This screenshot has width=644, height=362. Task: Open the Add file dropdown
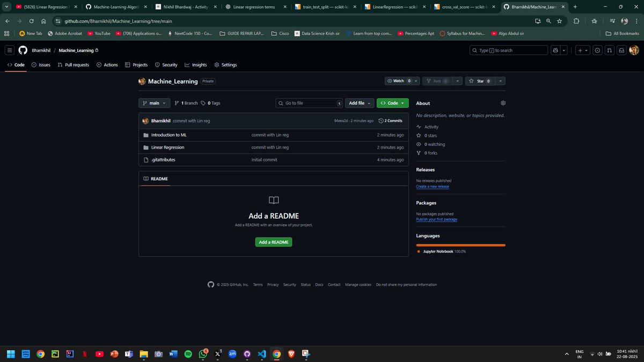pyautogui.click(x=360, y=103)
